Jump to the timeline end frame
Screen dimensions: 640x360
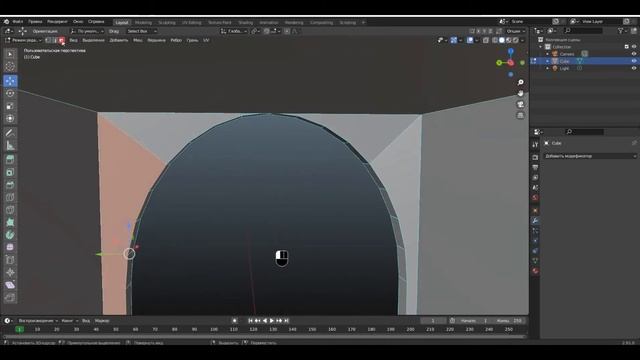[287, 321]
